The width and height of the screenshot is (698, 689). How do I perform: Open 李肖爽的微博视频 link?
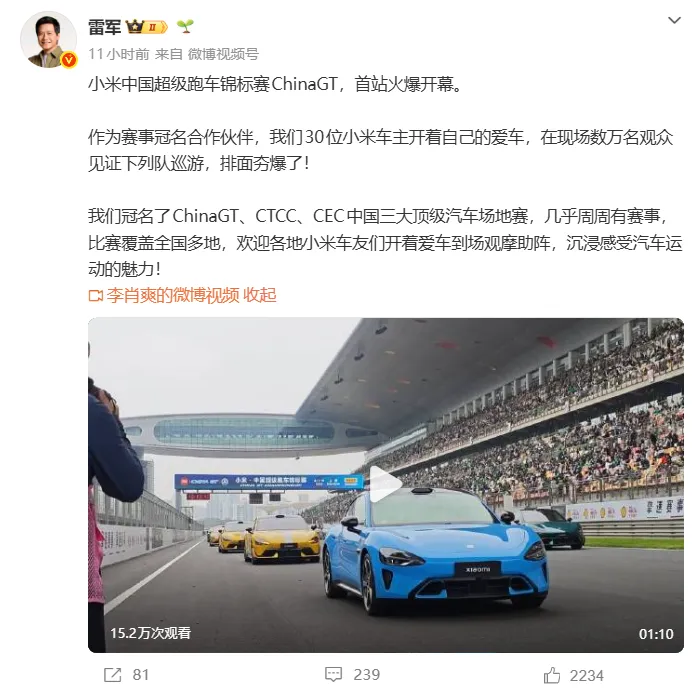coord(173,295)
